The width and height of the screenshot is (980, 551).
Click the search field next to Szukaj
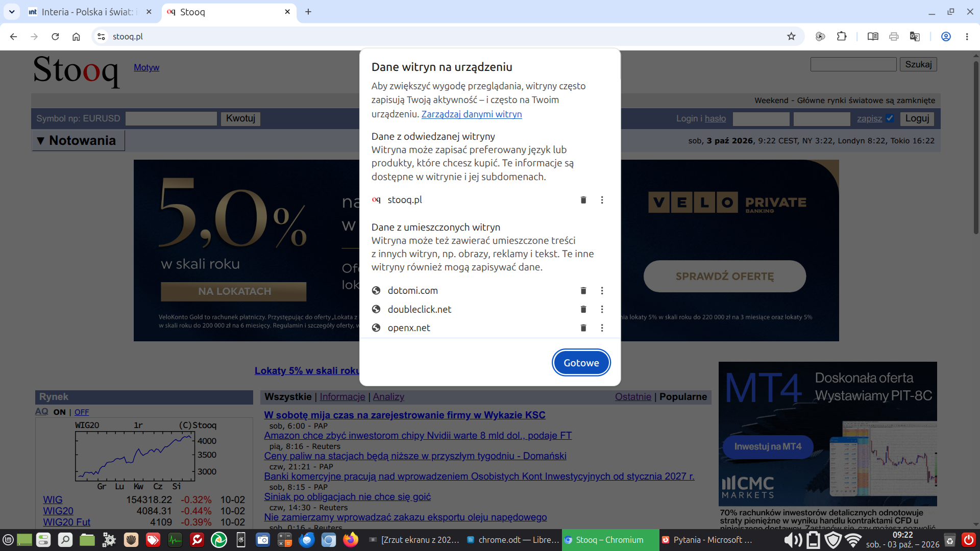[853, 64]
